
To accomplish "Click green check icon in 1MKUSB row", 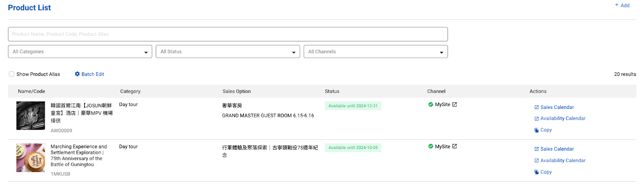I will point(431,146).
